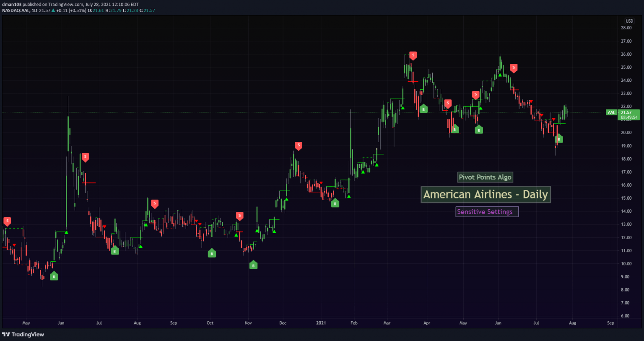Click the 'Dec' time axis label
The width and height of the screenshot is (644, 341).
[283, 323]
